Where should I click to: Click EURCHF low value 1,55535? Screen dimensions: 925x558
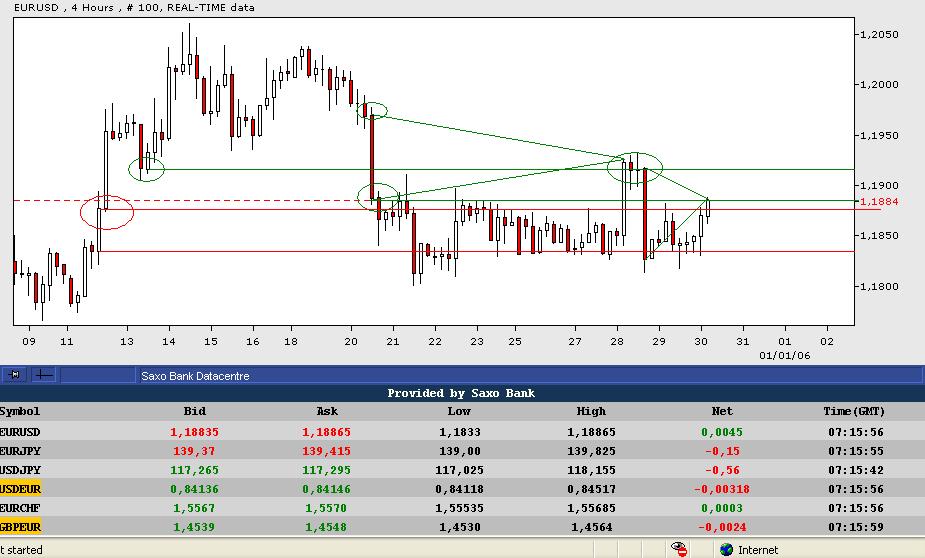(460, 508)
